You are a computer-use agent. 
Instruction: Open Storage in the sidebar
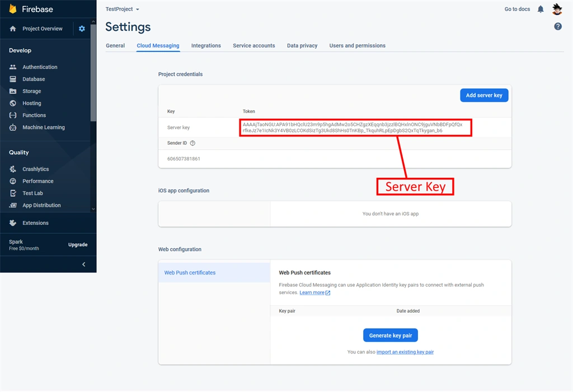pos(32,91)
